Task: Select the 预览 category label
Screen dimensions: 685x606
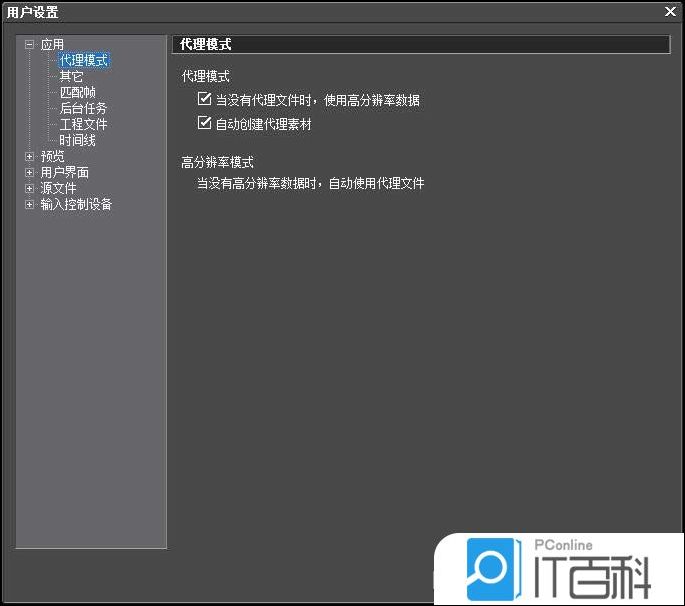Action: pos(52,156)
